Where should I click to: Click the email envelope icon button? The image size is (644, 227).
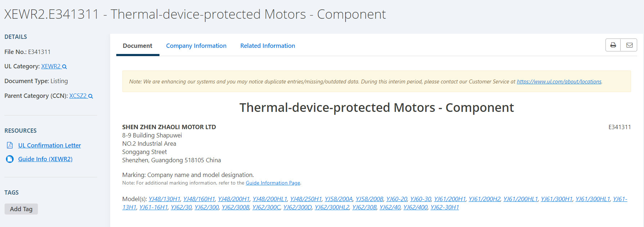(x=629, y=45)
